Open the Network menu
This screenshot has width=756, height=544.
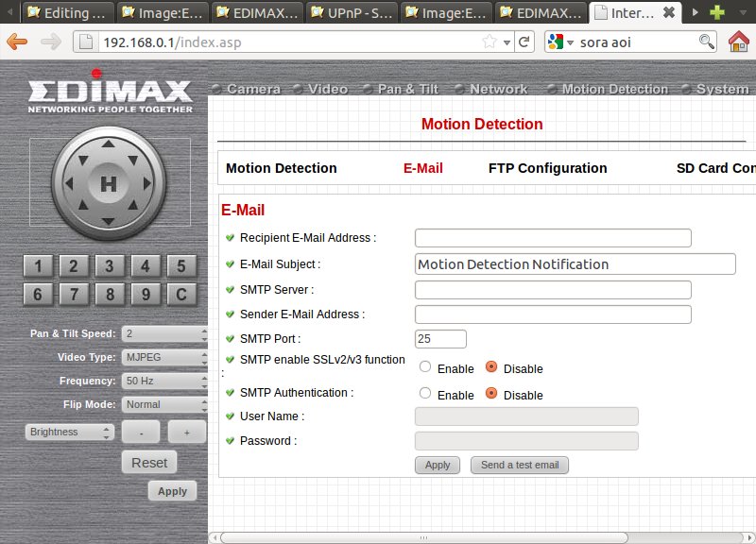(498, 89)
